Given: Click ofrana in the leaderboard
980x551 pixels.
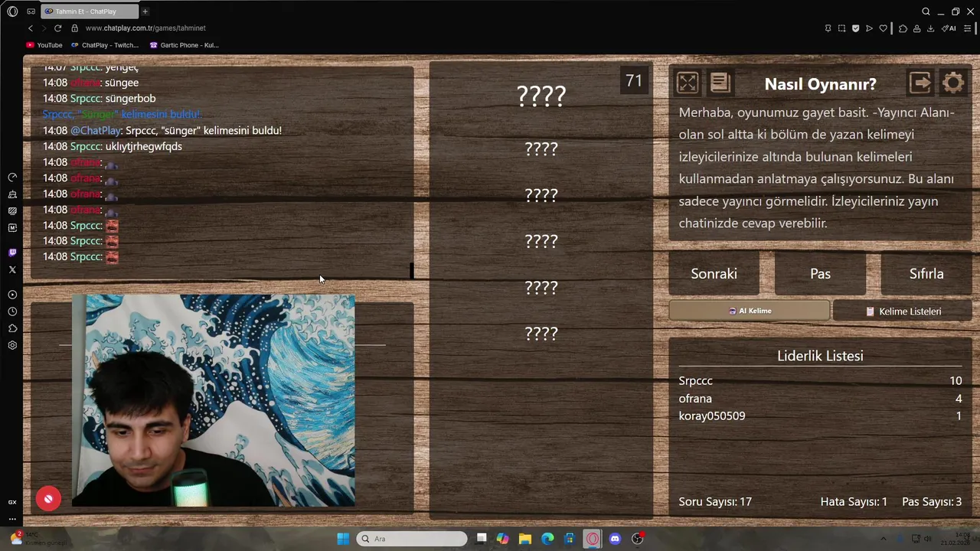Looking at the screenshot, I should coord(695,399).
